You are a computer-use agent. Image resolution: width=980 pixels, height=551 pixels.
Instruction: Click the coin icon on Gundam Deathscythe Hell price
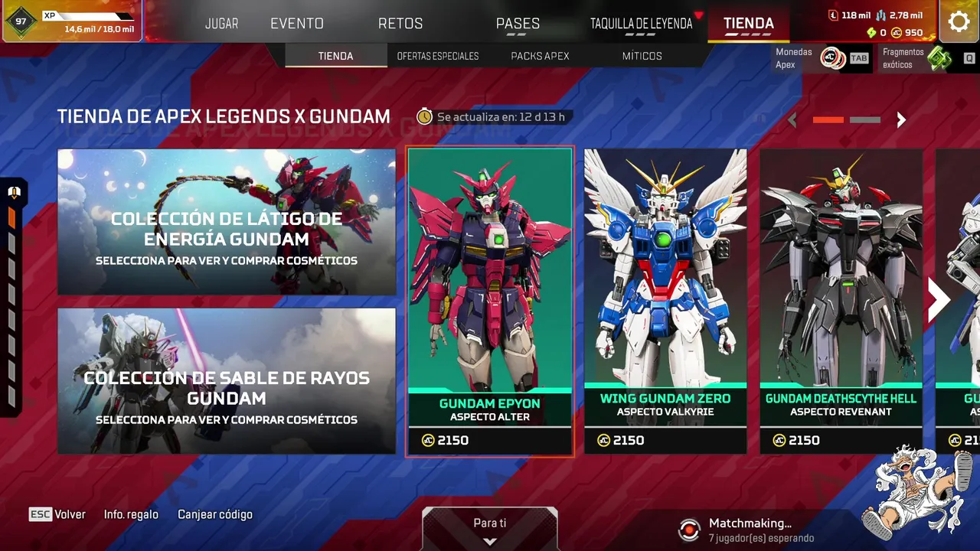pyautogui.click(x=779, y=441)
